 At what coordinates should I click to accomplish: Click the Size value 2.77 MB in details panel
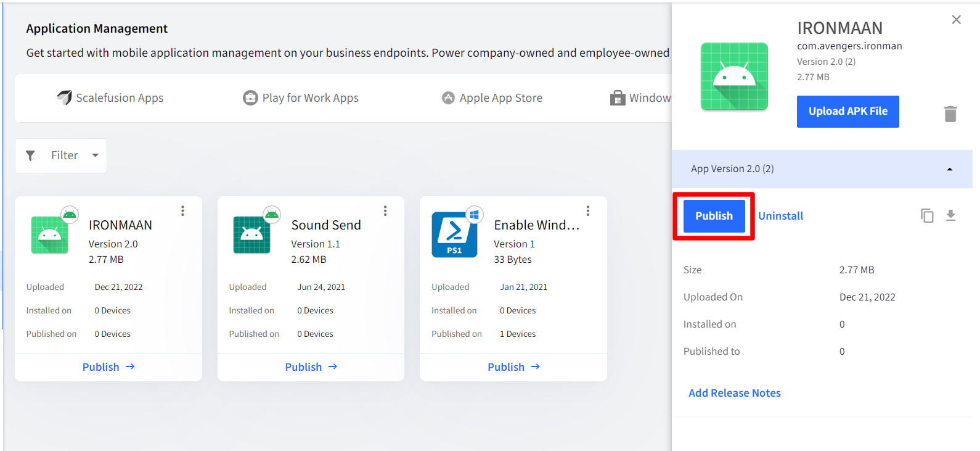tap(857, 270)
